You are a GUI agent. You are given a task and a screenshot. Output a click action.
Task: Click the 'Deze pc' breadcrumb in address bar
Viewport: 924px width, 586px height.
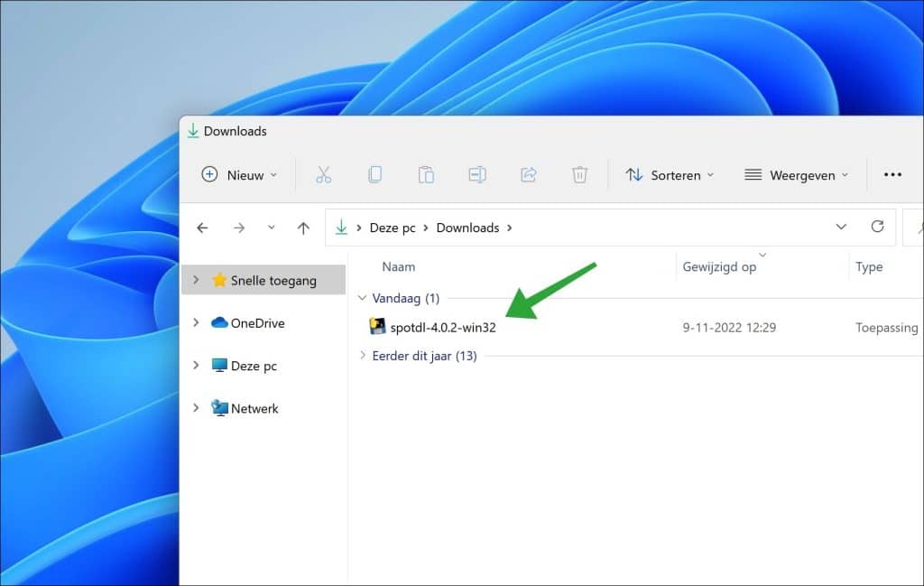(393, 228)
